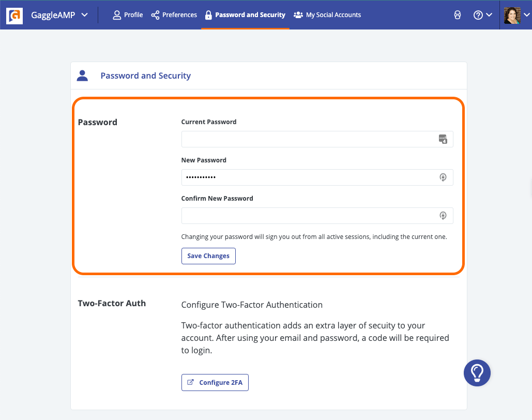This screenshot has height=420, width=532.
Task: Select the Password and Security tab
Action: pos(245,15)
